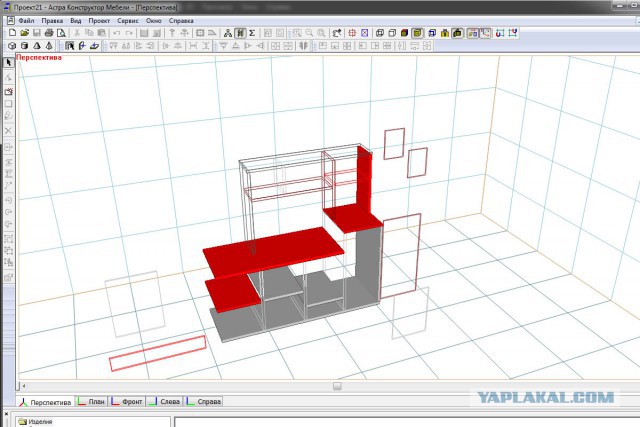Toggle solid red-shaded cube display mode
This screenshot has height=427, width=640.
(x=404, y=33)
